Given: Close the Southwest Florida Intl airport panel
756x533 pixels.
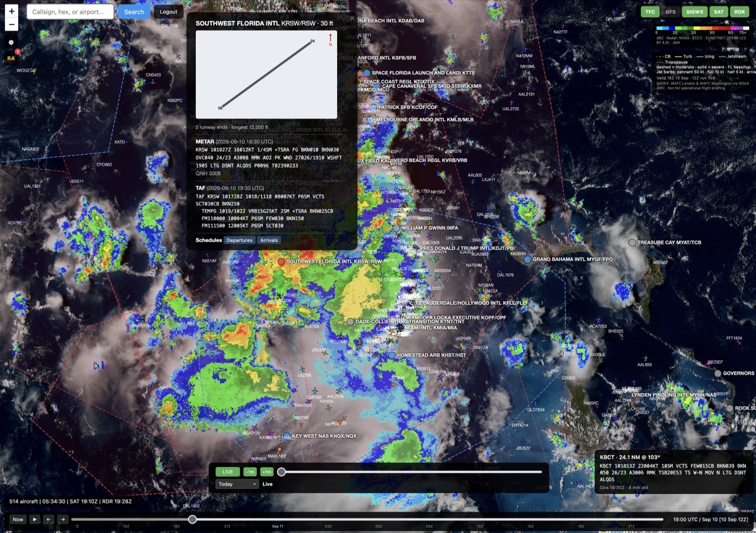Looking at the screenshot, I should click(352, 19).
